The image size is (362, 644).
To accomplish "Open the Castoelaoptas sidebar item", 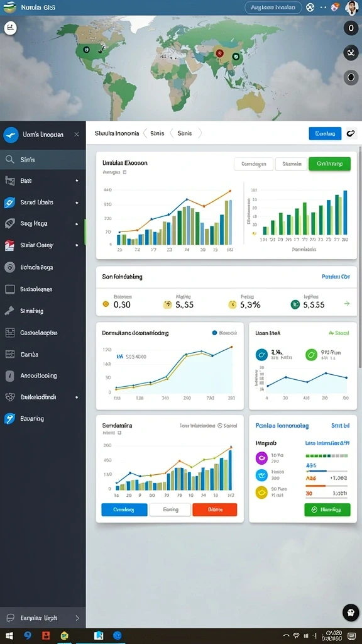I will 43,333.
